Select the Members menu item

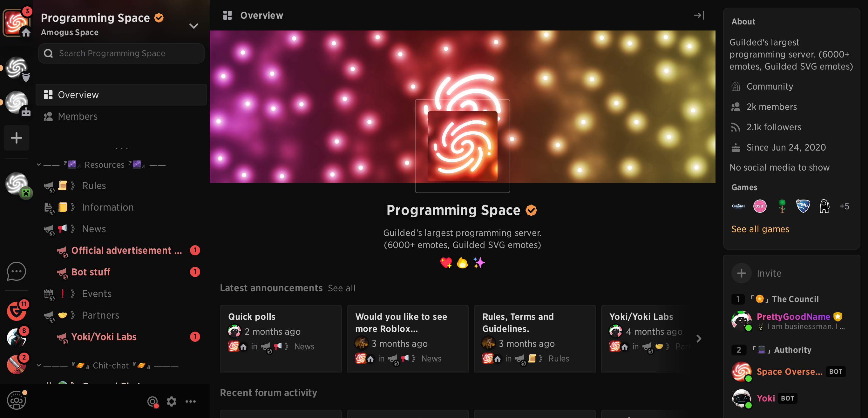[78, 116]
